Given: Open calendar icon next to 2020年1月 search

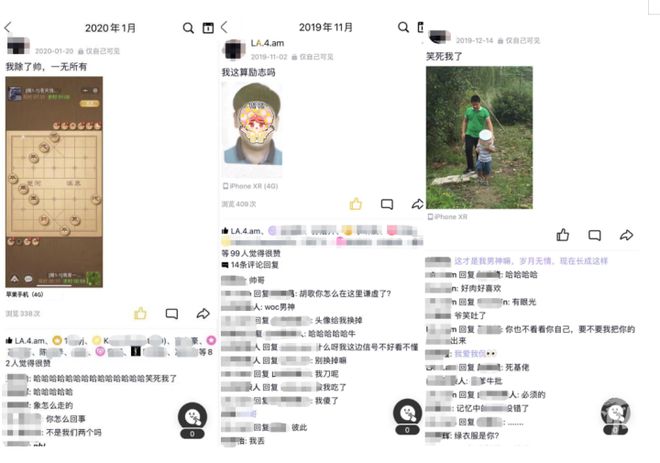Looking at the screenshot, I should tap(208, 28).
